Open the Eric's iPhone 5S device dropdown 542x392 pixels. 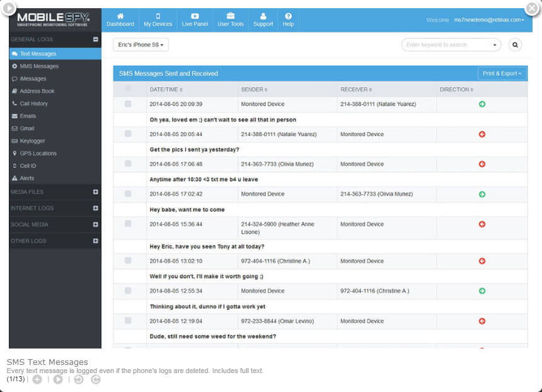point(141,45)
